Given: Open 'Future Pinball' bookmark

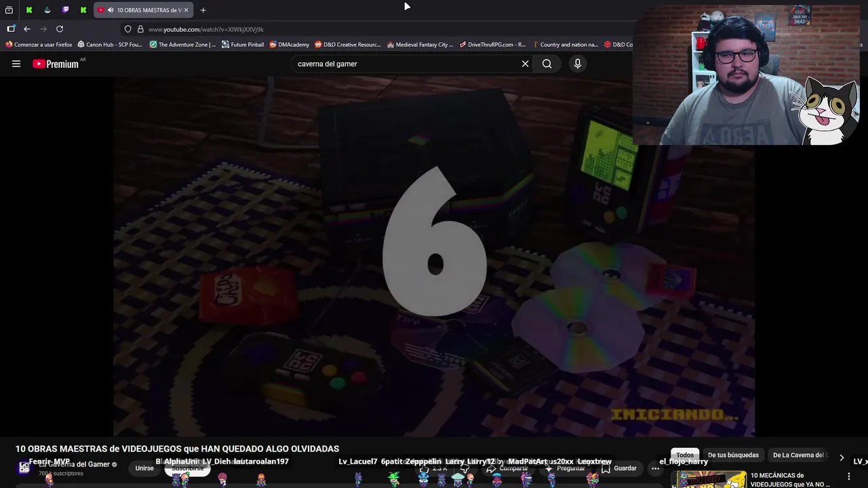Looking at the screenshot, I should (243, 45).
